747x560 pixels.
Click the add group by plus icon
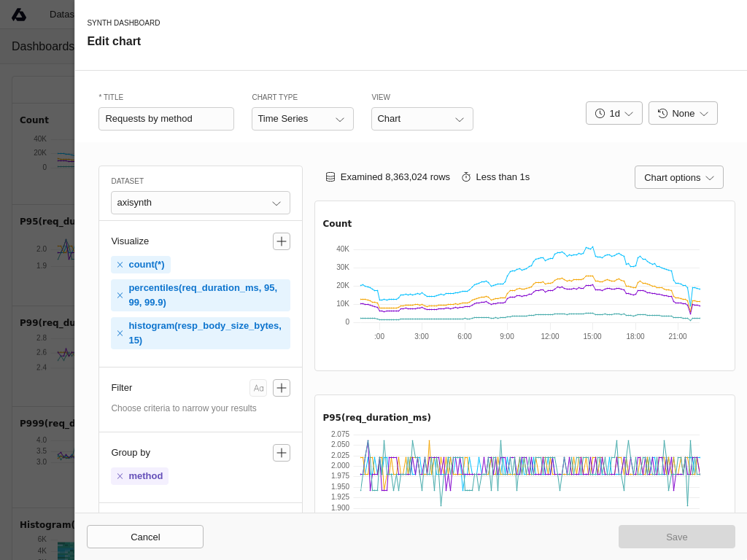tap(282, 453)
